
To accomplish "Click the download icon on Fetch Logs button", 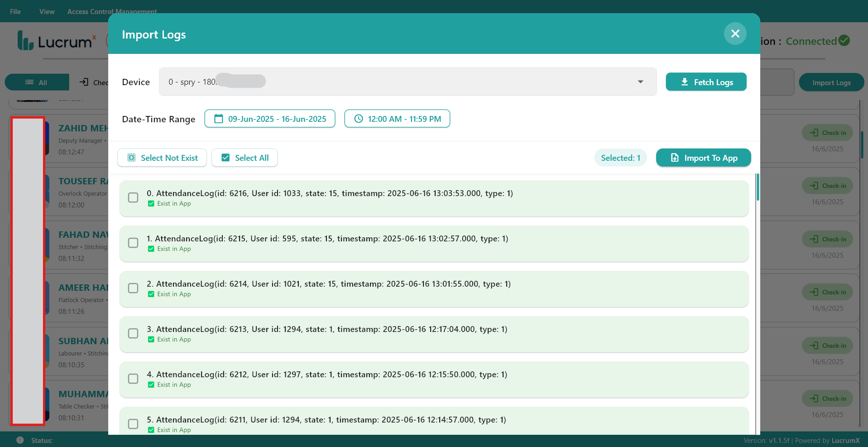I will (x=684, y=82).
